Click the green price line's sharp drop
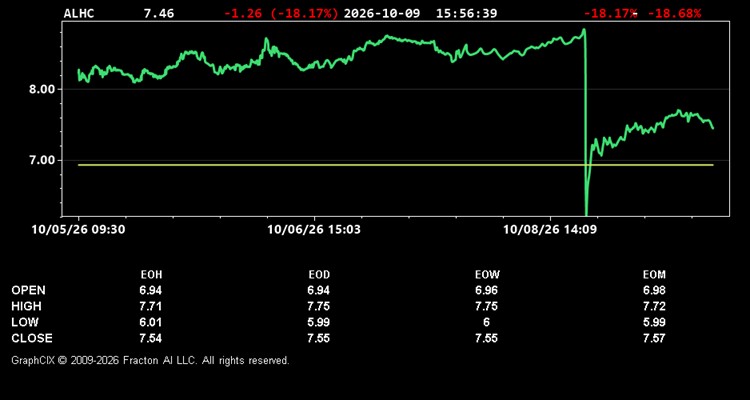Screen dimensions: 750x400 pos(585,124)
